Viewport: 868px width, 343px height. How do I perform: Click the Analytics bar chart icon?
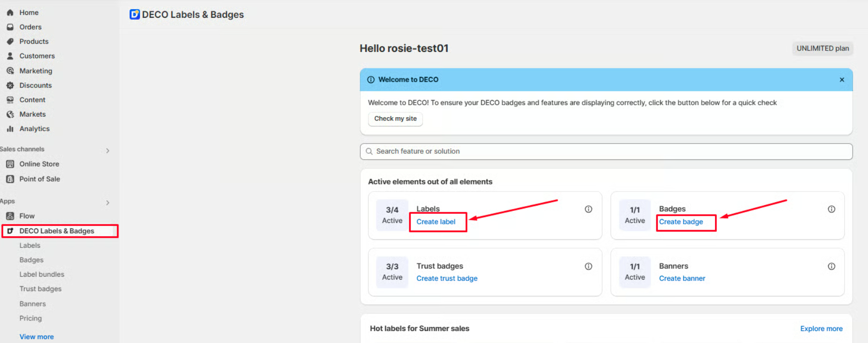click(10, 129)
